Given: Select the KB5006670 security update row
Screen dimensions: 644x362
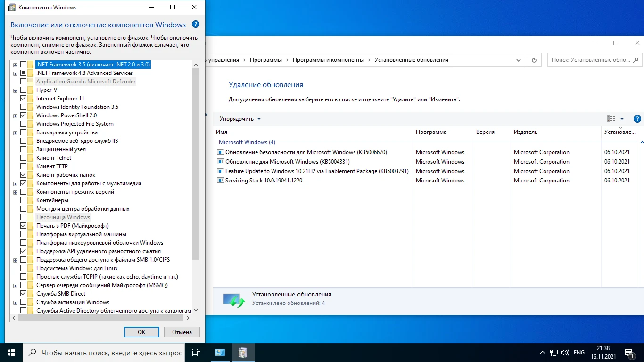Looking at the screenshot, I should (x=305, y=152).
